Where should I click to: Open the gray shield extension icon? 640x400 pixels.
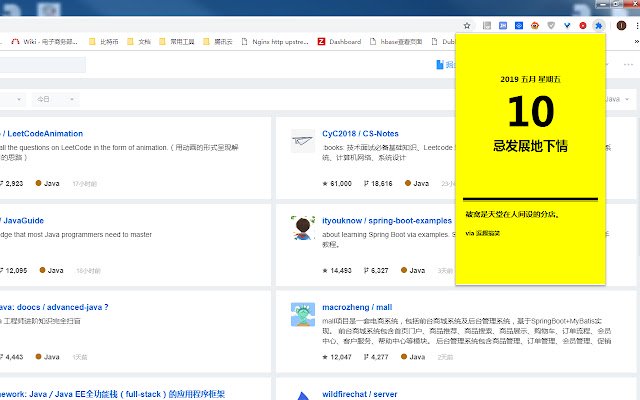point(551,26)
